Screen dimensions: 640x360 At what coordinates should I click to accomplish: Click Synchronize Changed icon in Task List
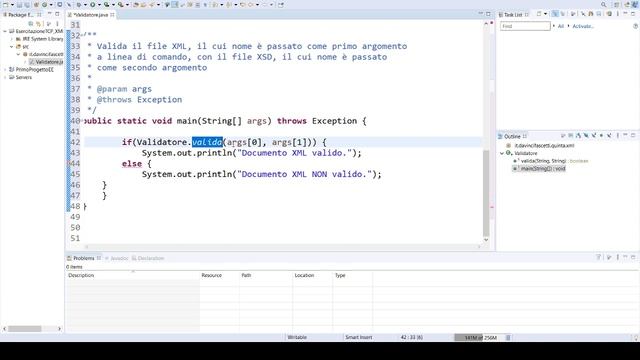pos(609,14)
